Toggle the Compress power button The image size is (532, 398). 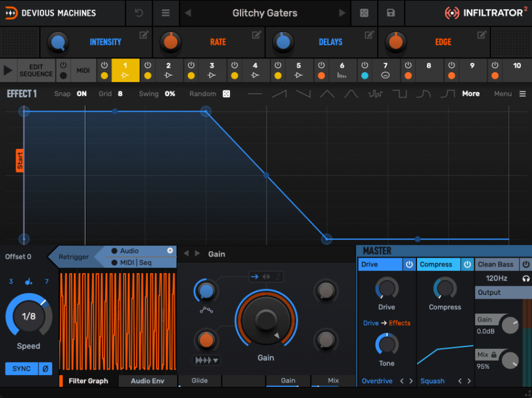coord(467,265)
